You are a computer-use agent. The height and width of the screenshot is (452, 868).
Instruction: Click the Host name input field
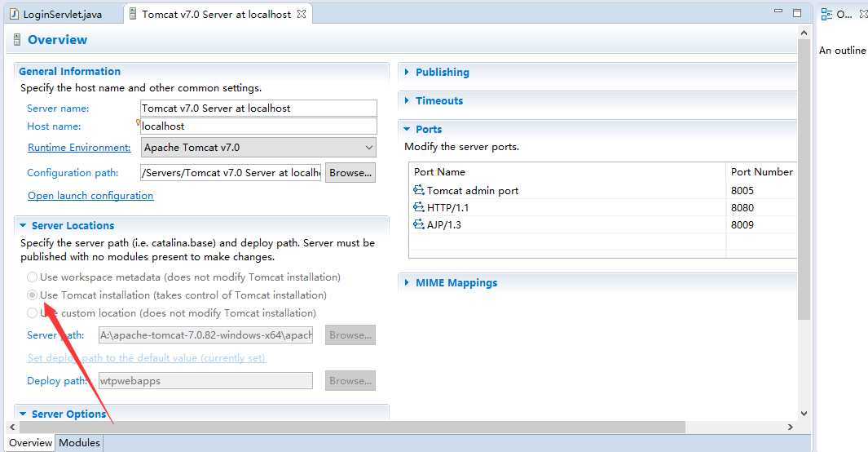tap(258, 126)
